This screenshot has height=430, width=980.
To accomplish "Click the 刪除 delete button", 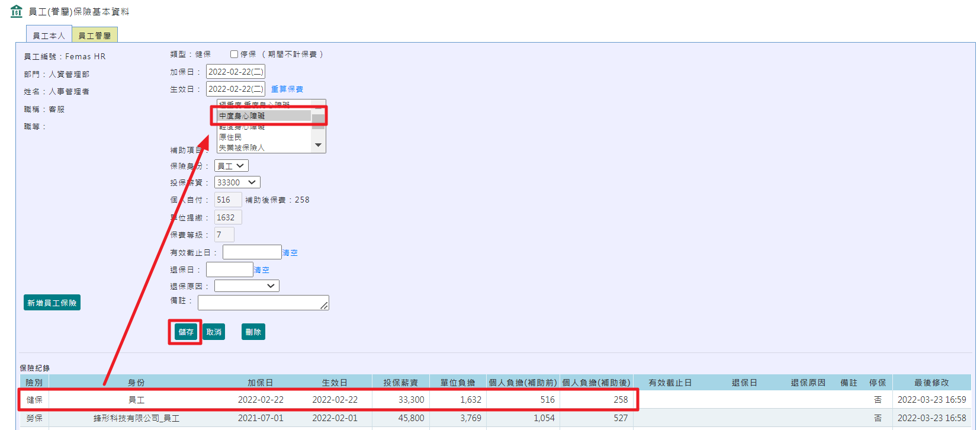I will pos(253,332).
